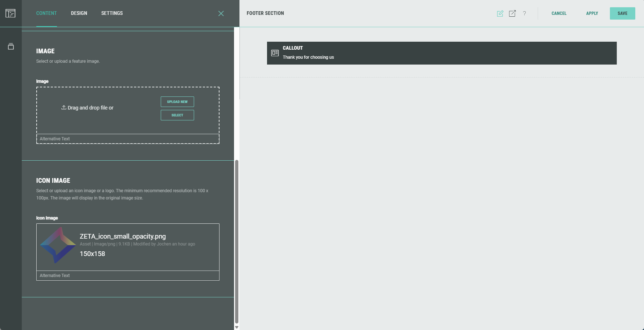Click upload arrow icon in drop zone
Image resolution: width=644 pixels, height=330 pixels.
tap(63, 108)
